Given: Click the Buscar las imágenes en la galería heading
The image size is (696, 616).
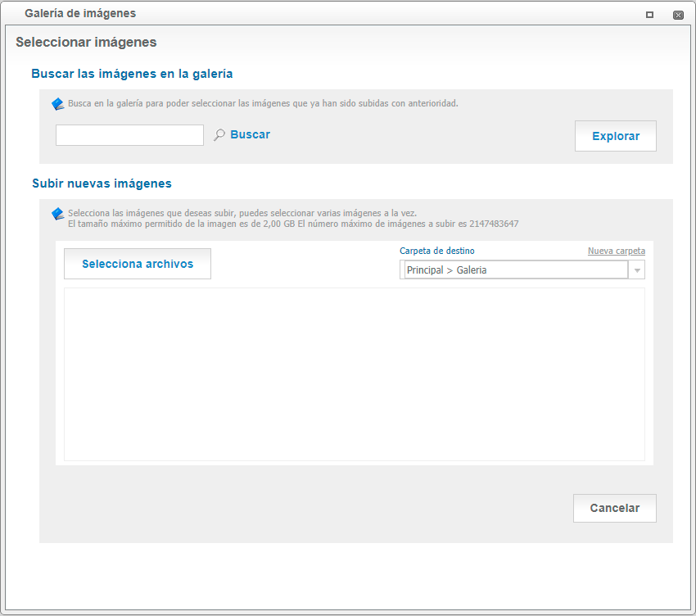Looking at the screenshot, I should 132,74.
